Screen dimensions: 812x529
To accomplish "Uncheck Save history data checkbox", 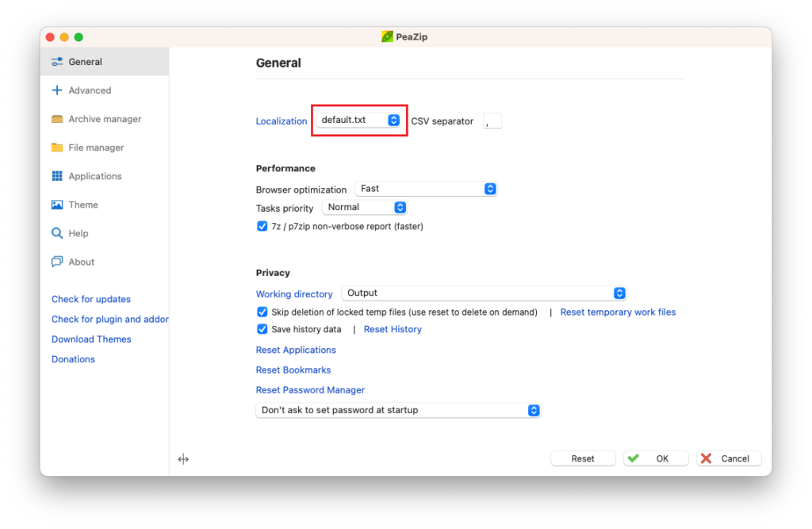I will tap(262, 329).
